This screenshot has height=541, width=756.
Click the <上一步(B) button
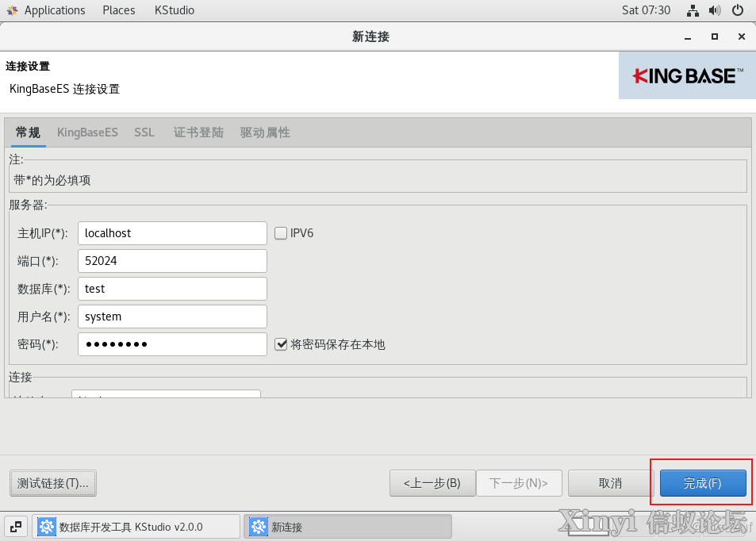pos(432,483)
